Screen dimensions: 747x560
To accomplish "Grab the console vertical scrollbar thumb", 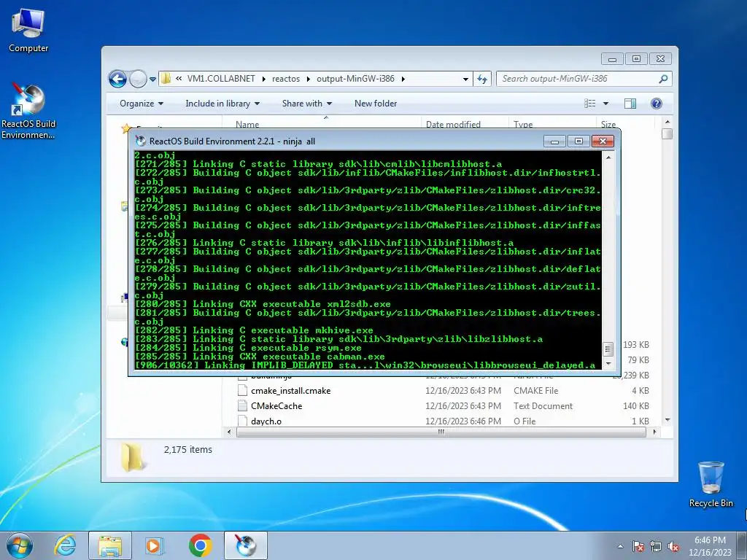I will click(608, 349).
